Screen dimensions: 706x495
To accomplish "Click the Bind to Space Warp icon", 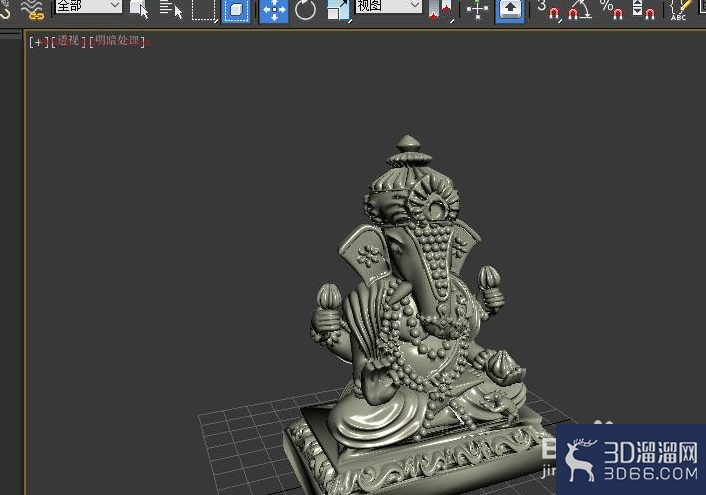I will [34, 9].
